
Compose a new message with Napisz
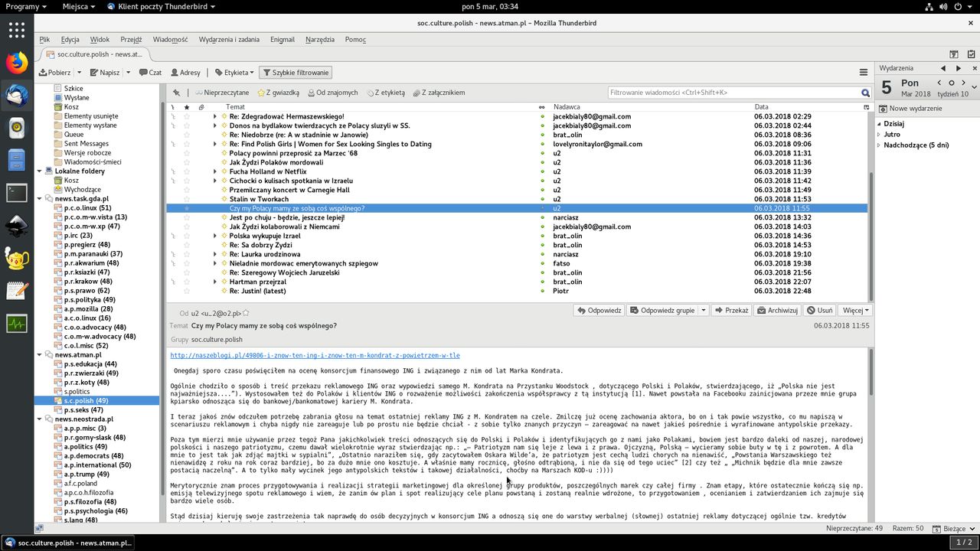point(105,73)
